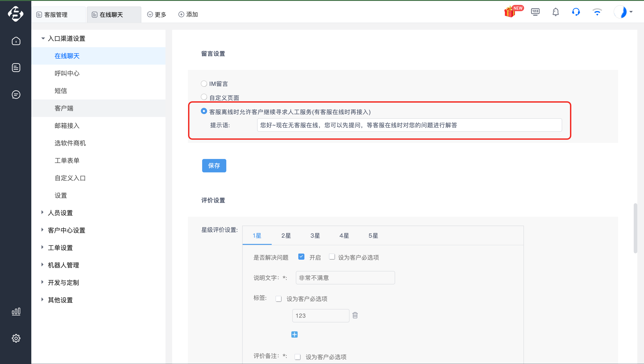This screenshot has height=364, width=644.
Task: Click the 保存 button
Action: (x=214, y=165)
